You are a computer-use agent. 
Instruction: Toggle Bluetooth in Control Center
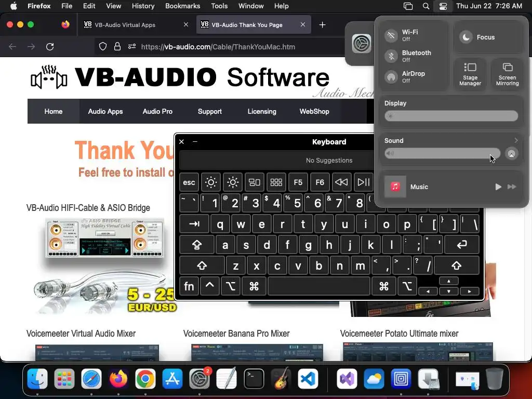391,56
